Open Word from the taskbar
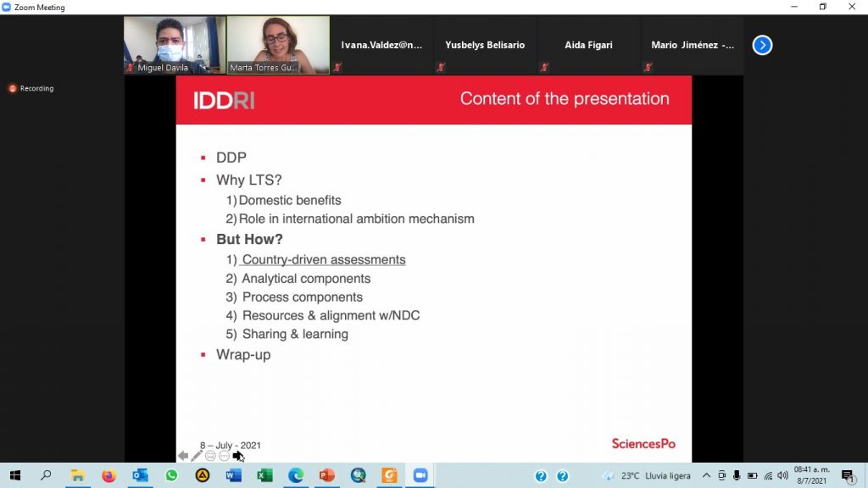Screen dimensions: 868x488 pyautogui.click(x=233, y=476)
